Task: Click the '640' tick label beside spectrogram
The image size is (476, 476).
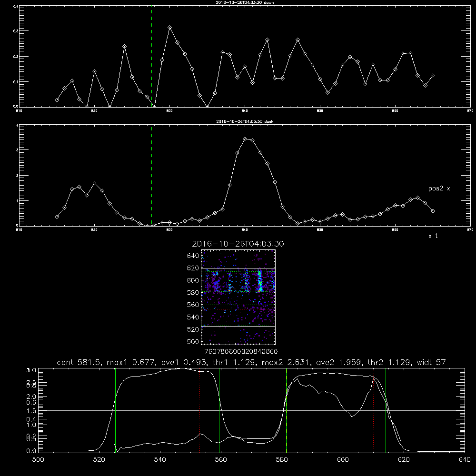Action: coord(193,256)
